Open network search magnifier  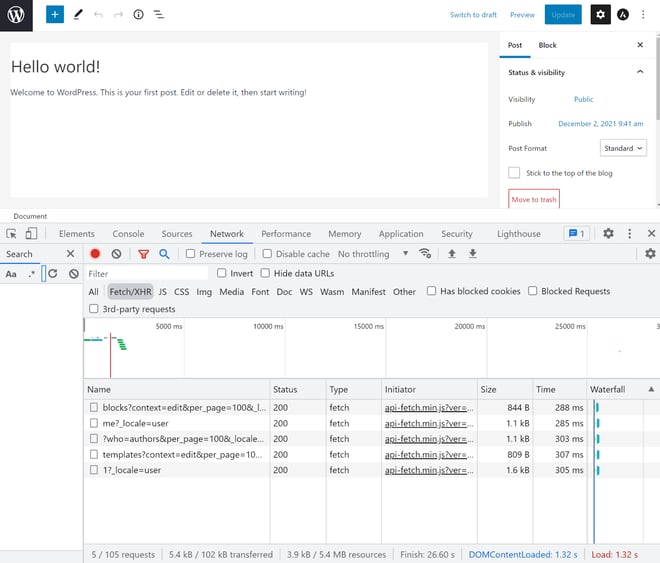164,254
